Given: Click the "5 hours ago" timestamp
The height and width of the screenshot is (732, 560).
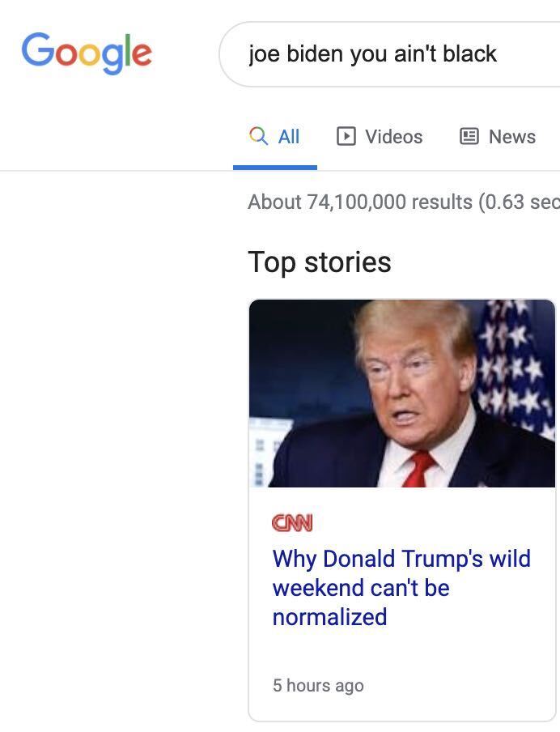Looking at the screenshot, I should pyautogui.click(x=318, y=686).
